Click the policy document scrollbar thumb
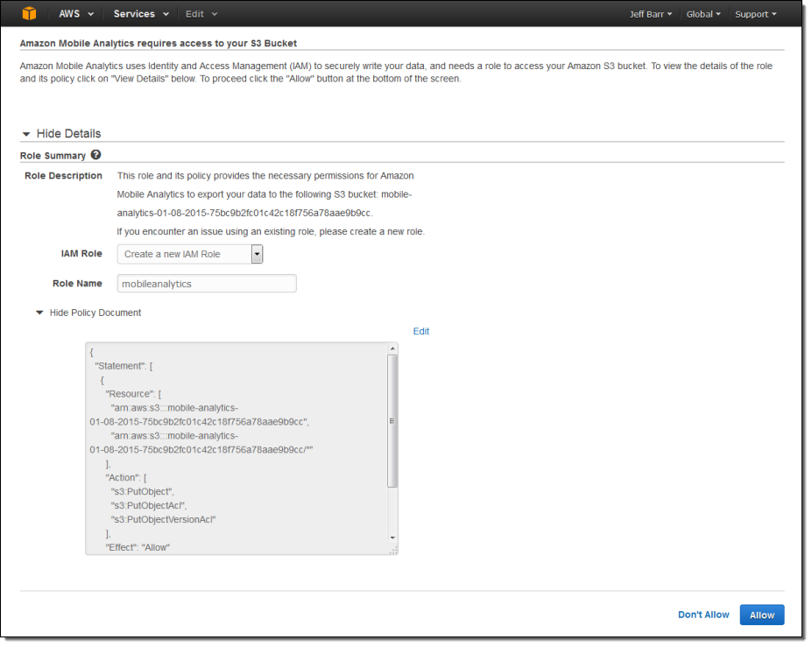 point(392,420)
